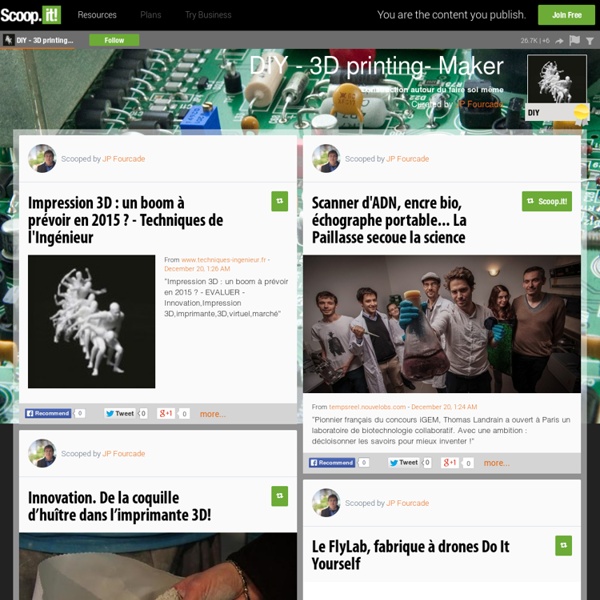Click December 20, 1:26 AM date link
The width and height of the screenshot is (600, 600).
197,269
